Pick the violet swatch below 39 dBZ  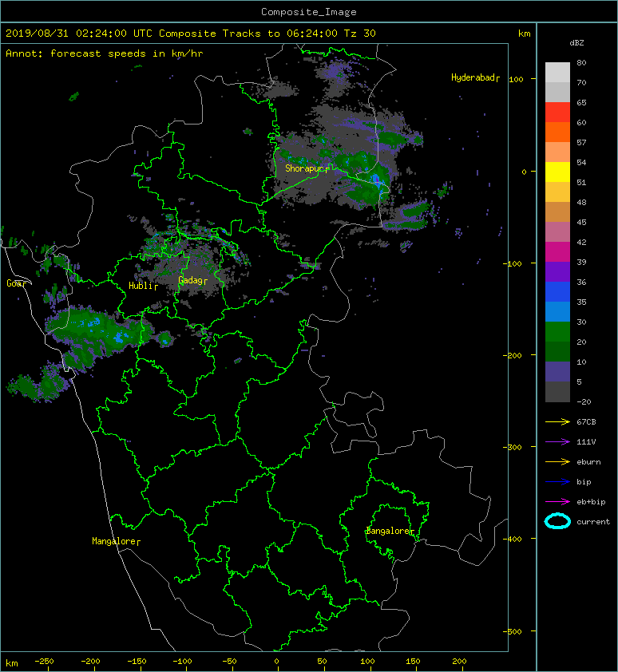pos(557,271)
